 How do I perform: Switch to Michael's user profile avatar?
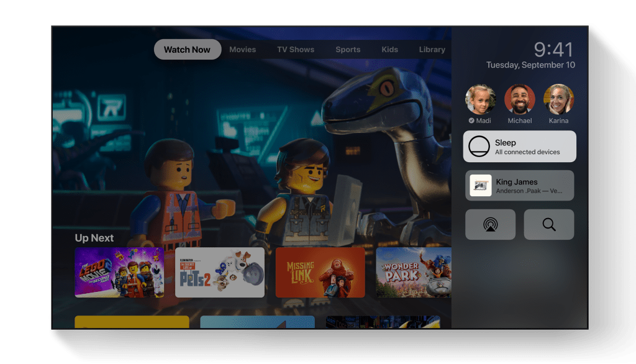point(520,99)
